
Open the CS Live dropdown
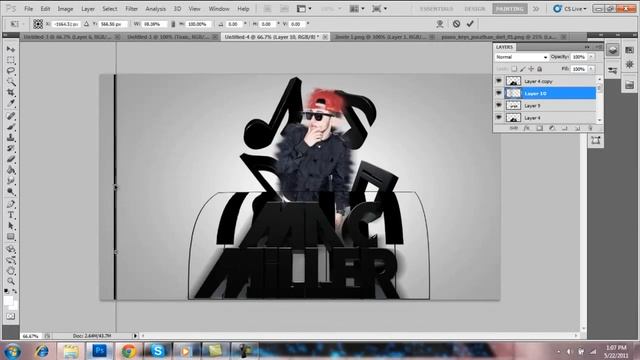pos(570,9)
